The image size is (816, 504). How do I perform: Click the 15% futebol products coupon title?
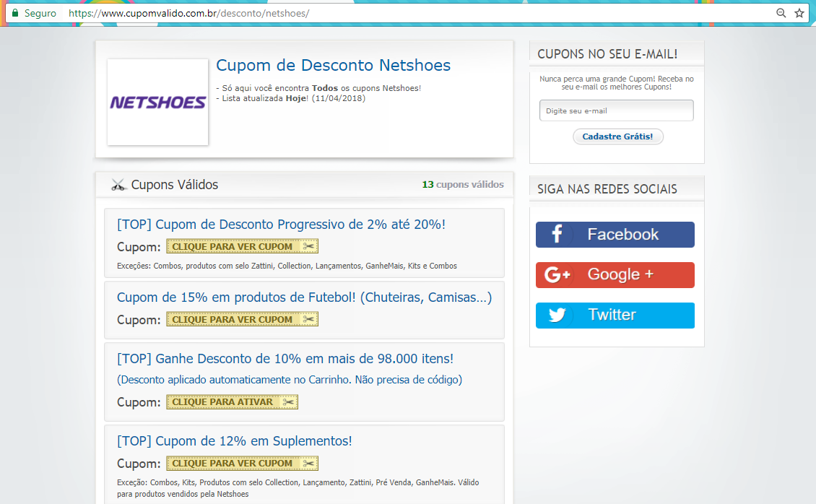pos(303,297)
